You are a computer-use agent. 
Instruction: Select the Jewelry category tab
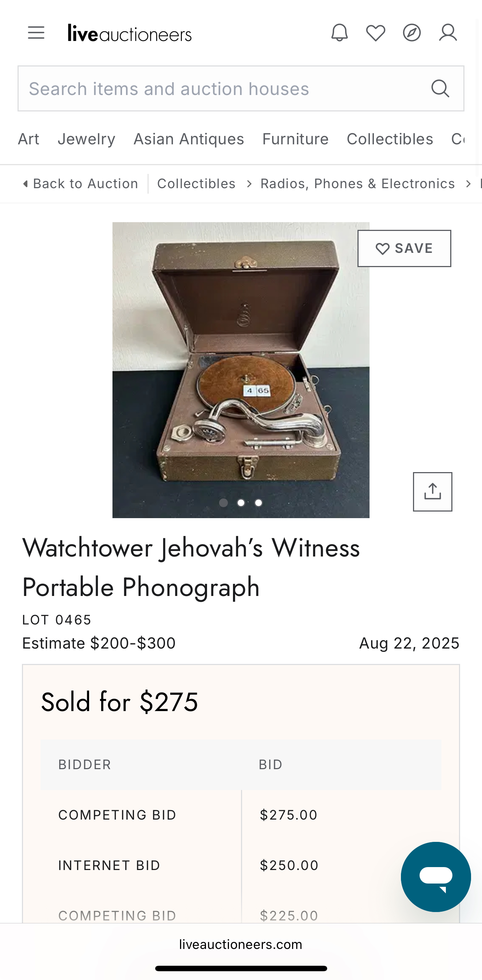[86, 139]
